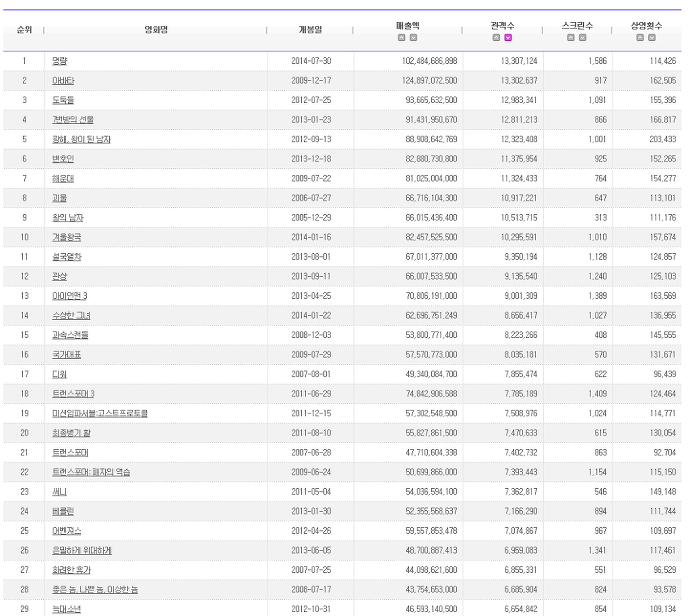
Task: Sort 스크린수 column ascending
Action: pos(571,38)
